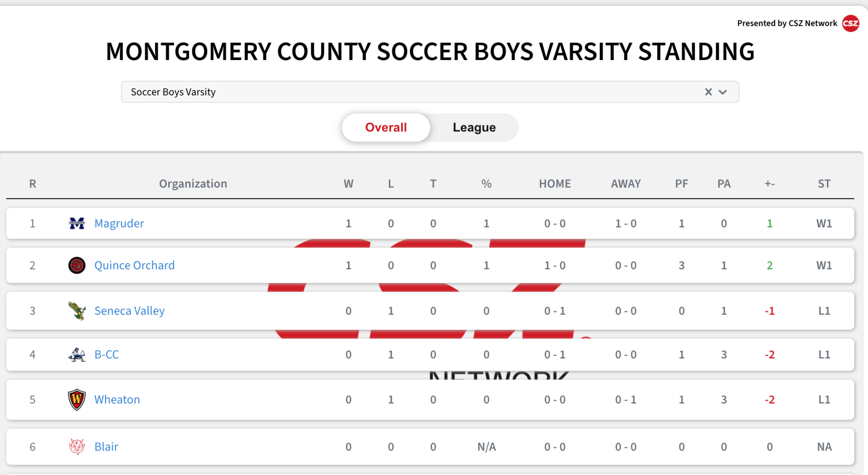Open the Soccer Boys Varsity combo box
Viewport: 868px width, 475px height.
coord(430,92)
